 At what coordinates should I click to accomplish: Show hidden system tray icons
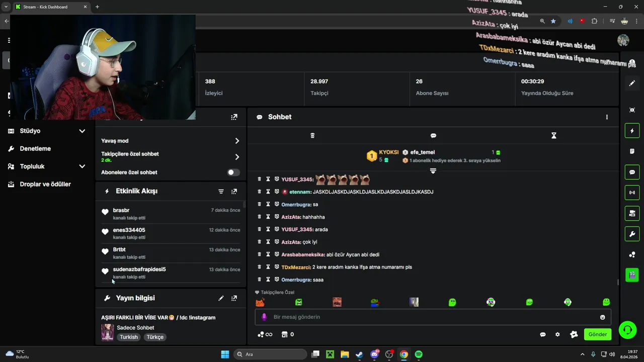point(583,354)
